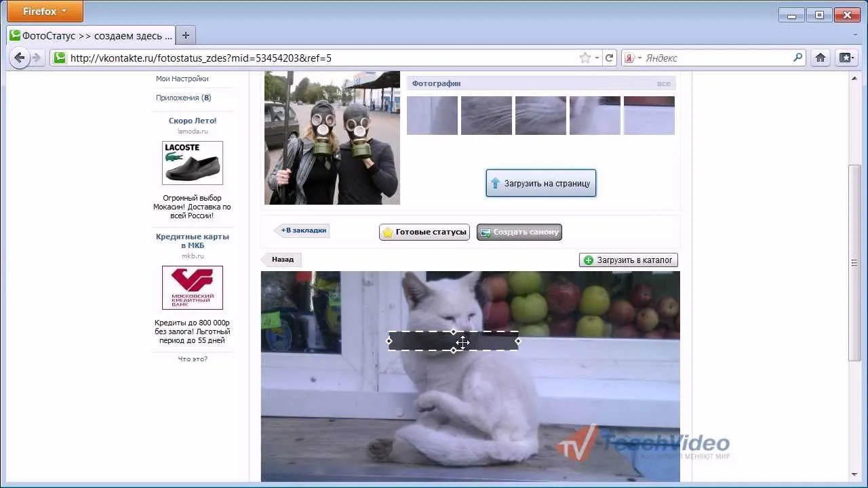Click Загрузить в каталог button
The image size is (868, 488).
(629, 260)
